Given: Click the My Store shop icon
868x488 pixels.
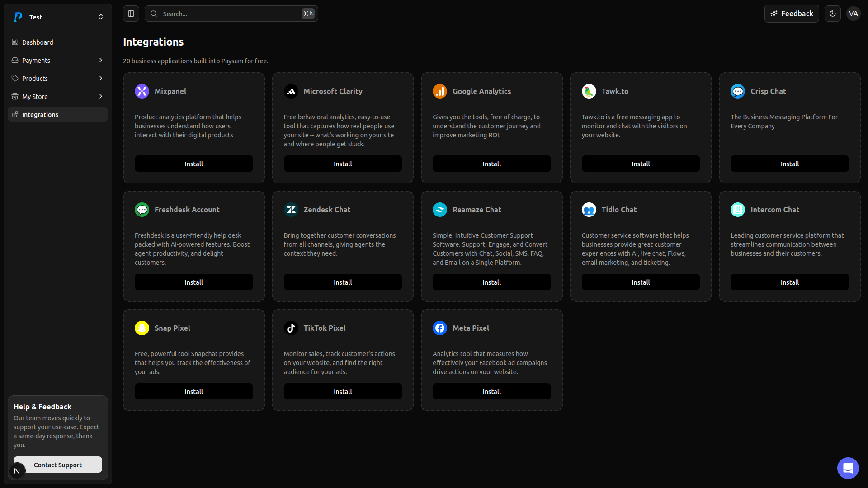Looking at the screenshot, I should click(x=15, y=96).
